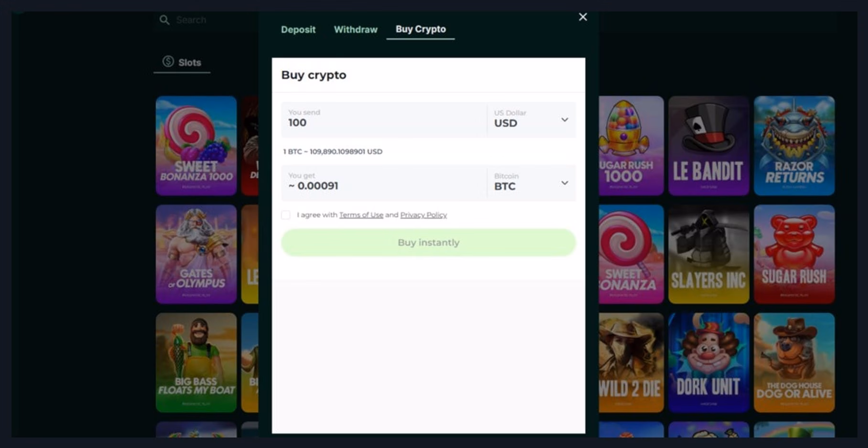
Task: Switch to the Deposit tab
Action: tap(298, 30)
